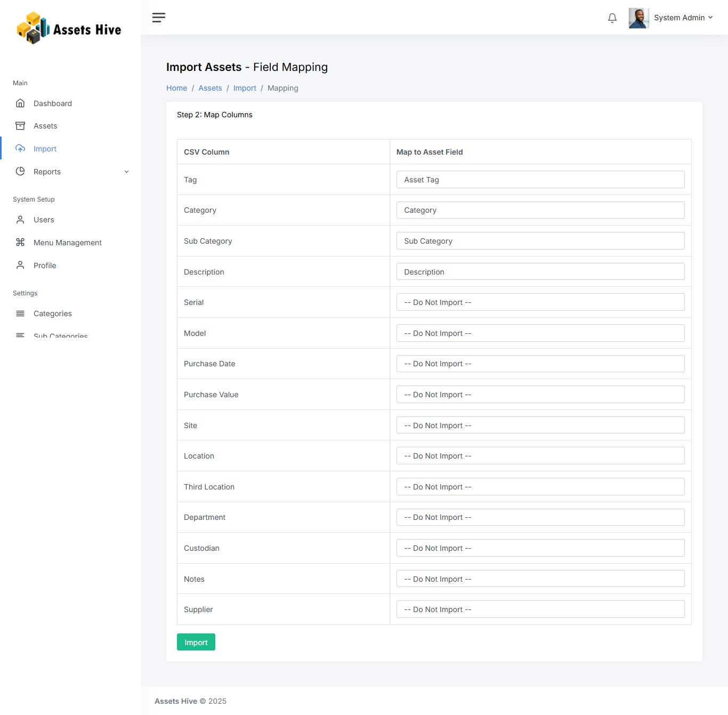Viewport: 728px width, 715px height.
Task: Click the System Admin avatar photo
Action: click(x=638, y=18)
